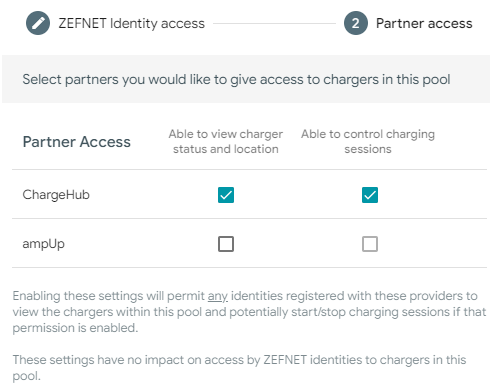Click the ChargeHub partner row label

pyautogui.click(x=56, y=195)
